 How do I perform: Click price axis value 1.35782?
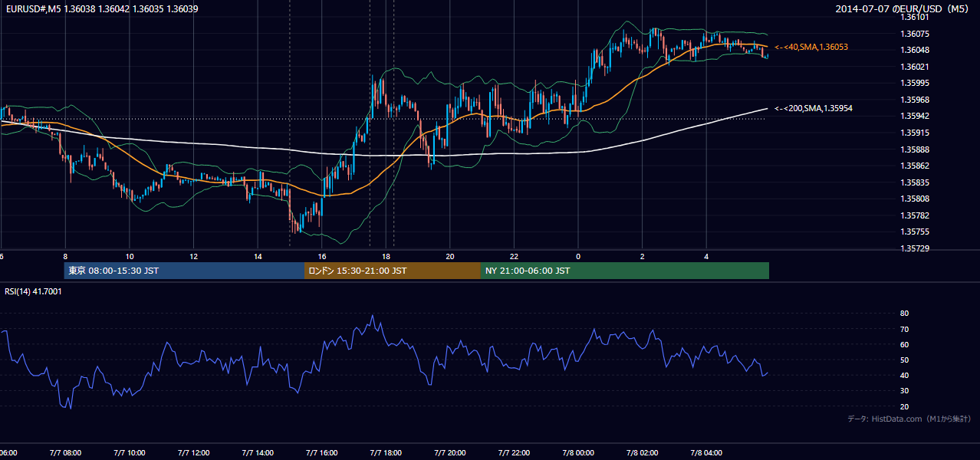point(915,215)
